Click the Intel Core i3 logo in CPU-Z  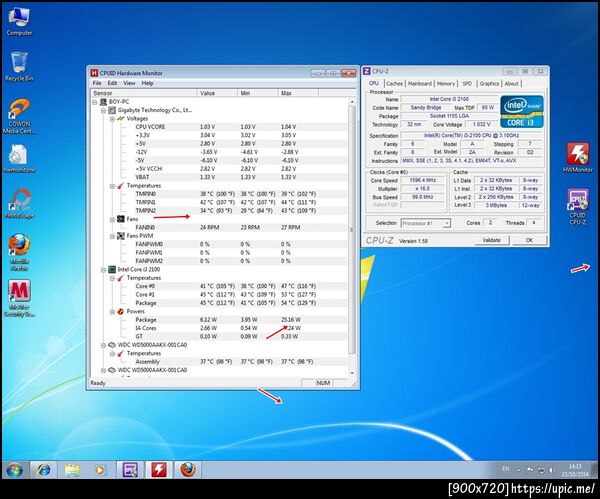(x=522, y=111)
